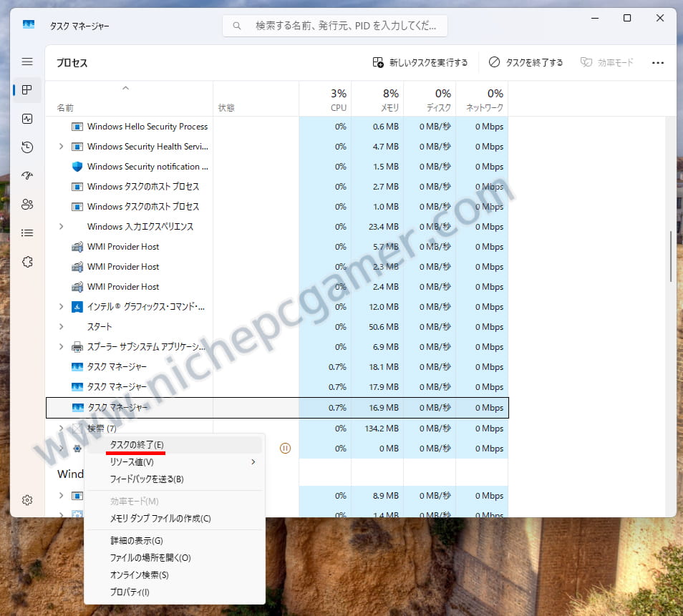The image size is (683, 616).
Task: Expand the Windows Security Health Service row
Action: tap(61, 147)
